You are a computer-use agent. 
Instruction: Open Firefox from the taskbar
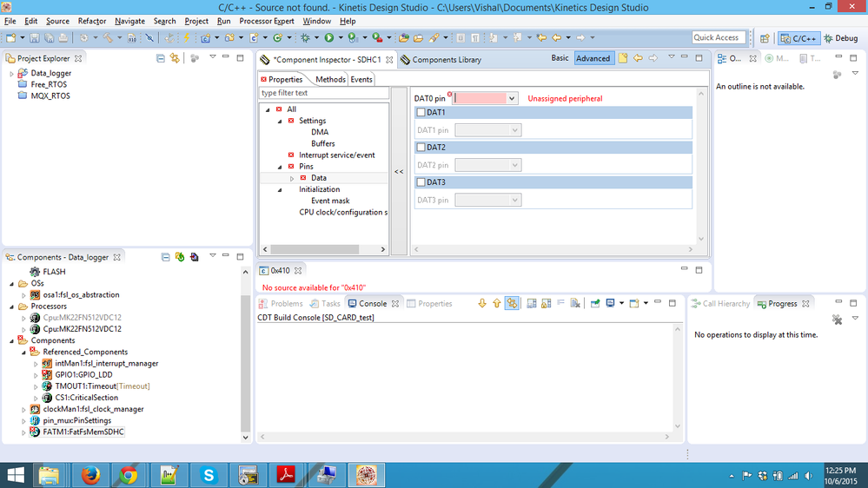click(x=90, y=475)
